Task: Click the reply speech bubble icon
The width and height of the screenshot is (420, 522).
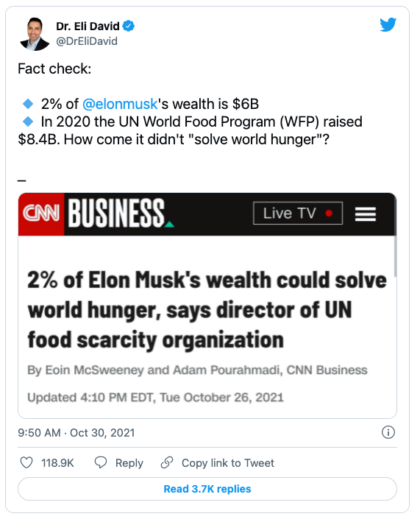Action: pyautogui.click(x=101, y=462)
